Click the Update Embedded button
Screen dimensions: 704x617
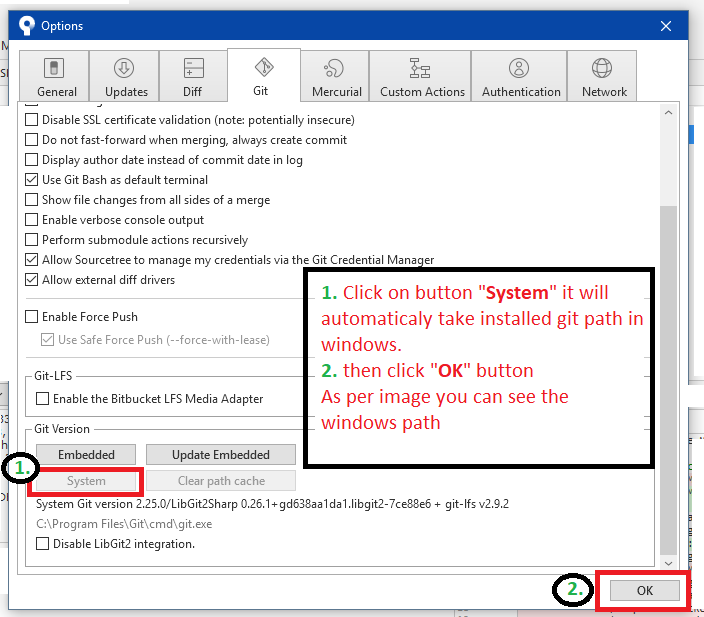[x=220, y=454]
